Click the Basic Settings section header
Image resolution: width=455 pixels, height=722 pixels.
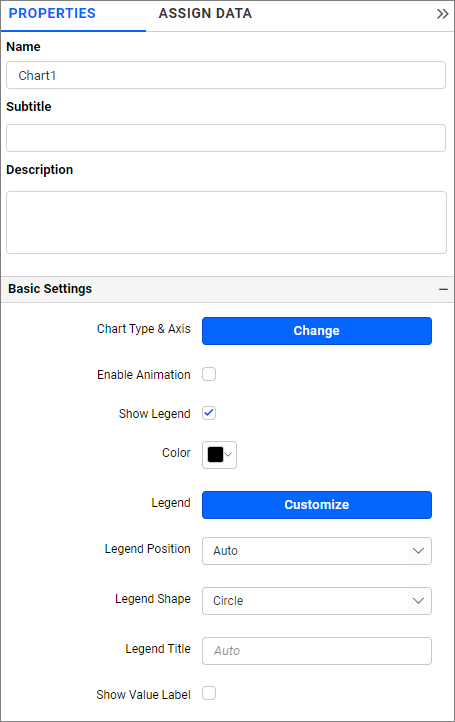pos(228,289)
